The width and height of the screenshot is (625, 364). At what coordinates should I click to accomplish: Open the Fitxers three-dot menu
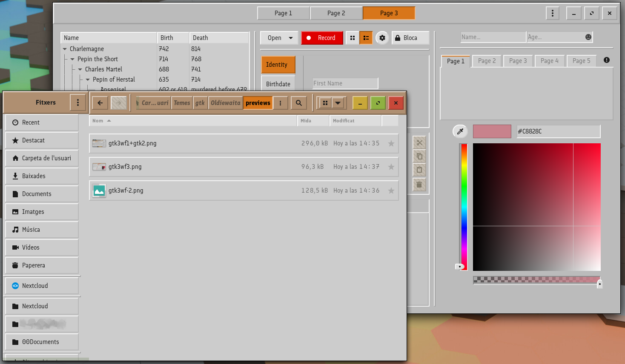pyautogui.click(x=78, y=102)
